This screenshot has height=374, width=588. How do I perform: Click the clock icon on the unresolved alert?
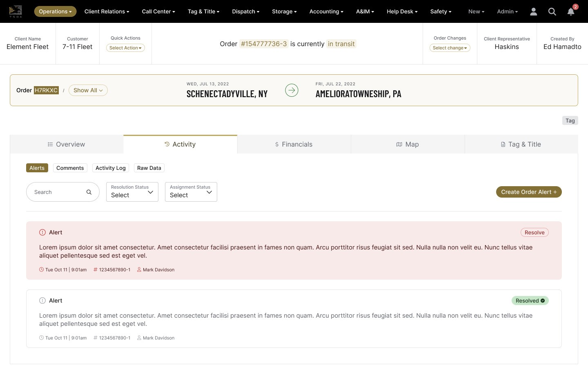tap(41, 269)
